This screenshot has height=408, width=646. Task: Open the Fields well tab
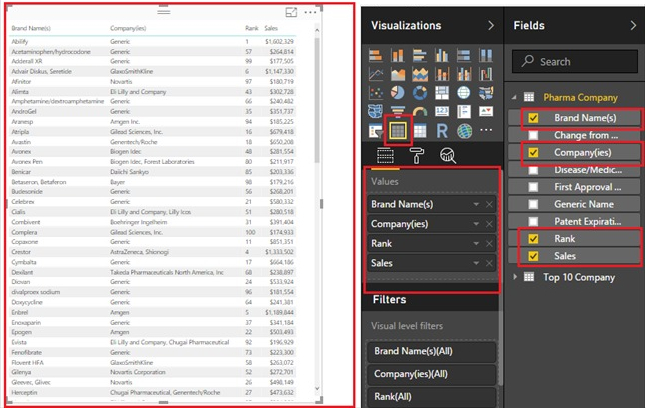point(385,156)
